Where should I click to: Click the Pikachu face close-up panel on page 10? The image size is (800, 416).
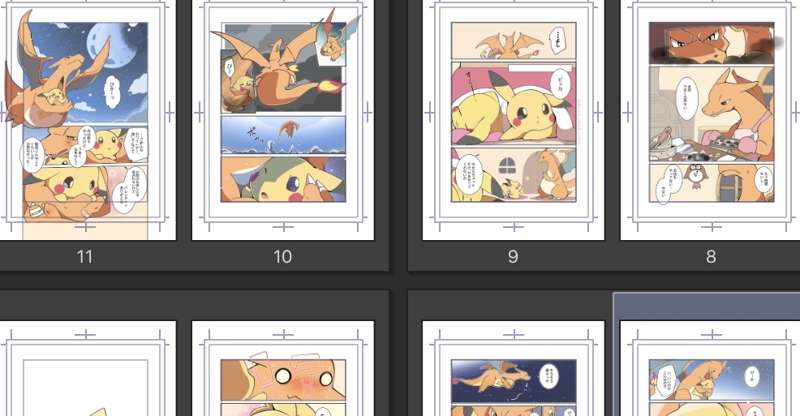pos(283,179)
